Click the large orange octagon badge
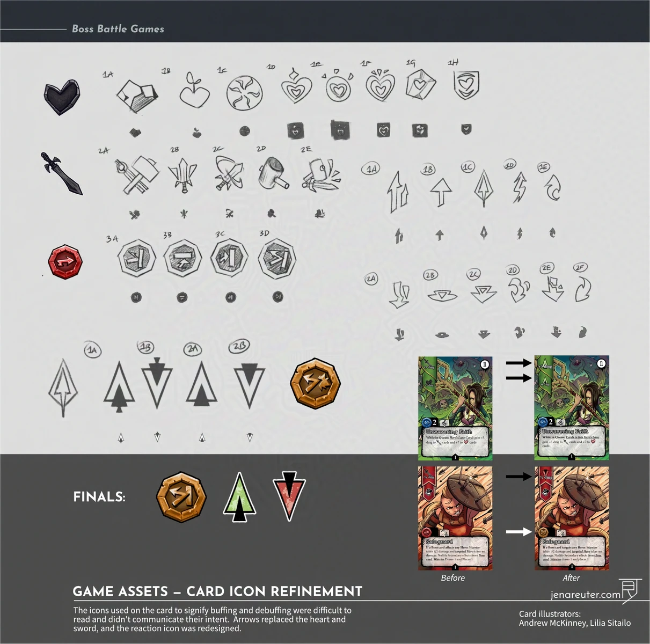Image resolution: width=650 pixels, height=644 pixels. click(x=315, y=384)
